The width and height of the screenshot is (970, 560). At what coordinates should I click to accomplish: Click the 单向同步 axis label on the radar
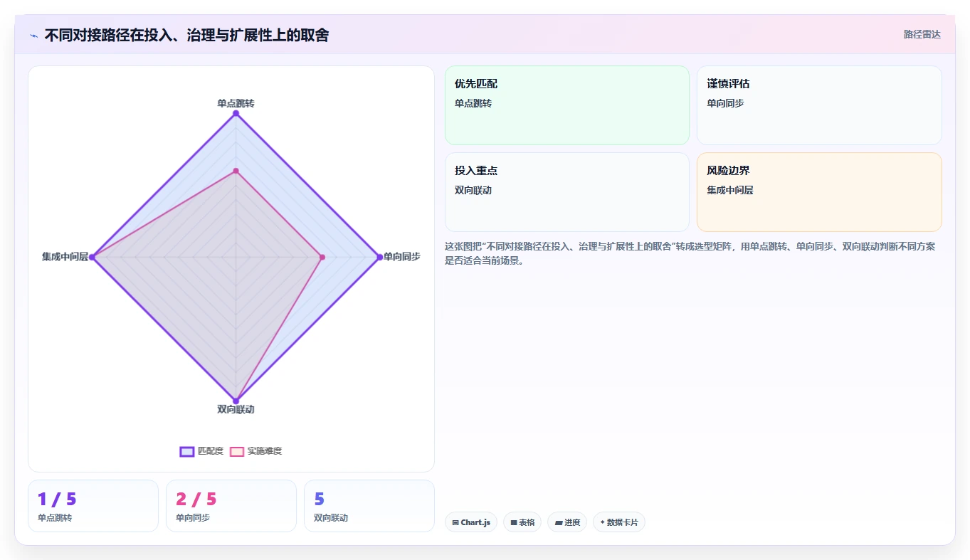[401, 257]
